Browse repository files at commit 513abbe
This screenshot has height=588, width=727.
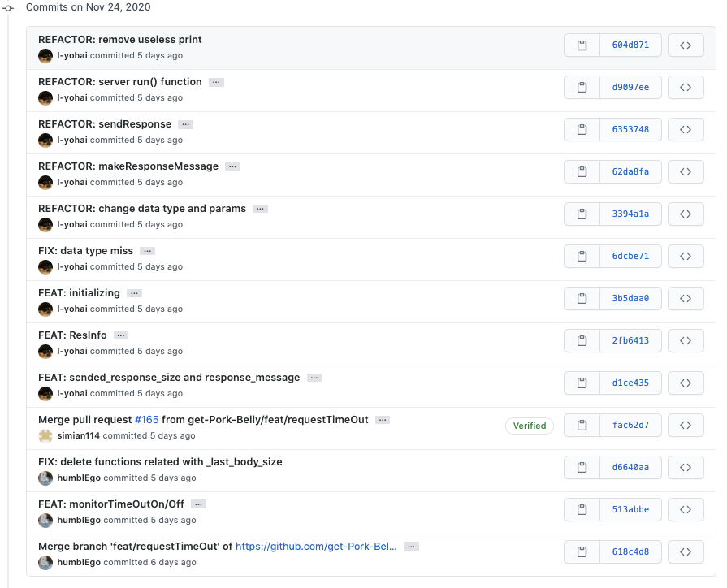tap(685, 510)
